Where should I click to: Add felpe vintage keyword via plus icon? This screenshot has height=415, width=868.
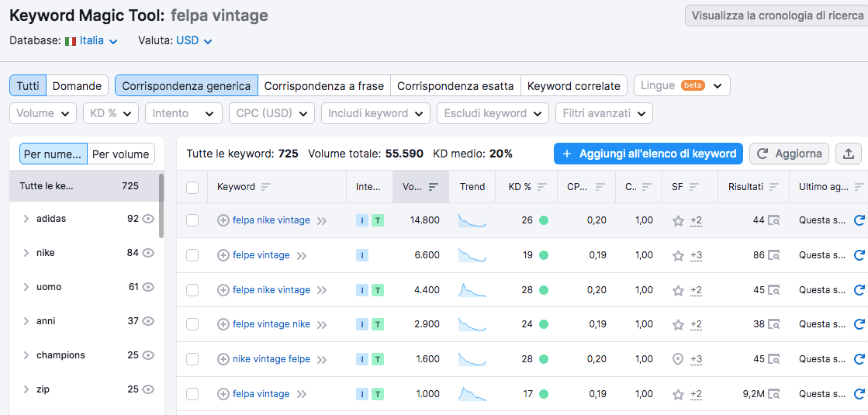click(x=223, y=255)
